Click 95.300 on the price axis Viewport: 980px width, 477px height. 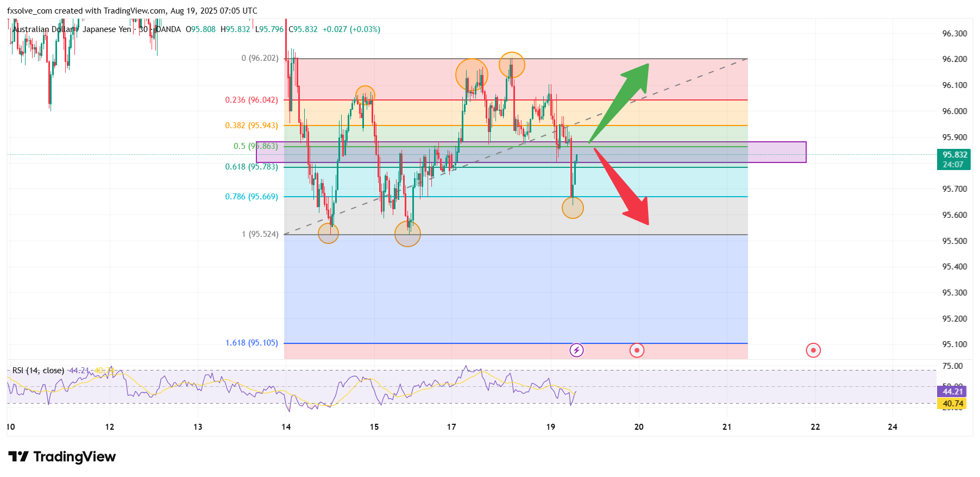(x=954, y=293)
